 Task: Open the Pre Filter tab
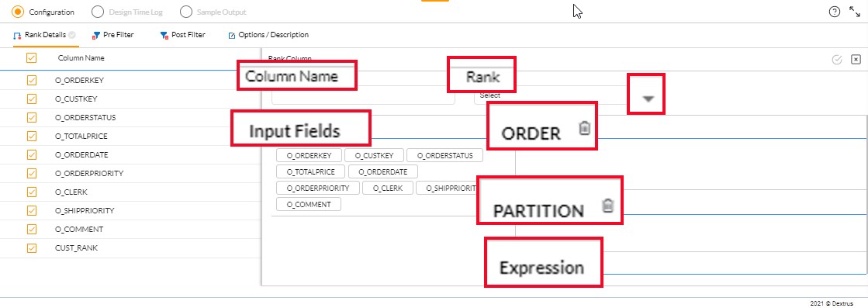click(113, 35)
